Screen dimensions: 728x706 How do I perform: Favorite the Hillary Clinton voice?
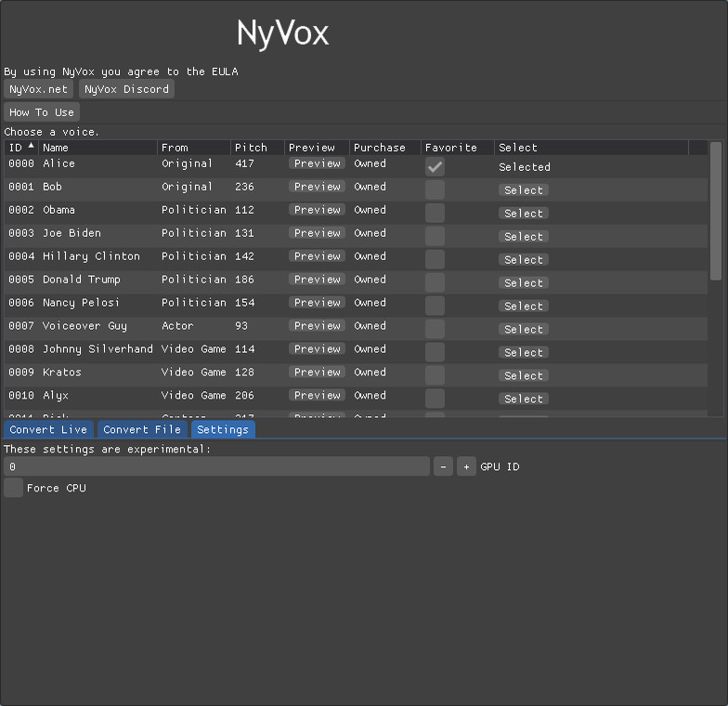[x=435, y=260]
